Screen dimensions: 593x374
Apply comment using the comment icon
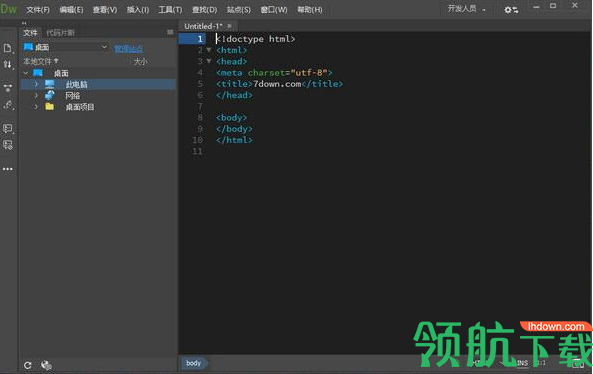8,129
